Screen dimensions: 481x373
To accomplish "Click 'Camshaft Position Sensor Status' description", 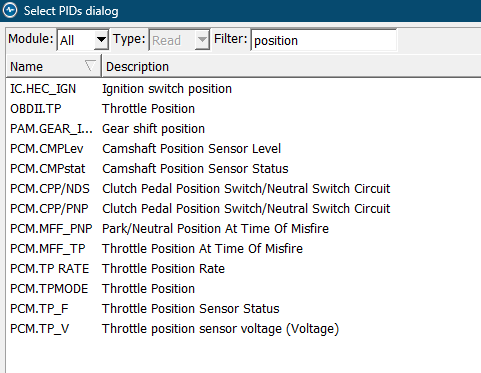I will 195,169.
